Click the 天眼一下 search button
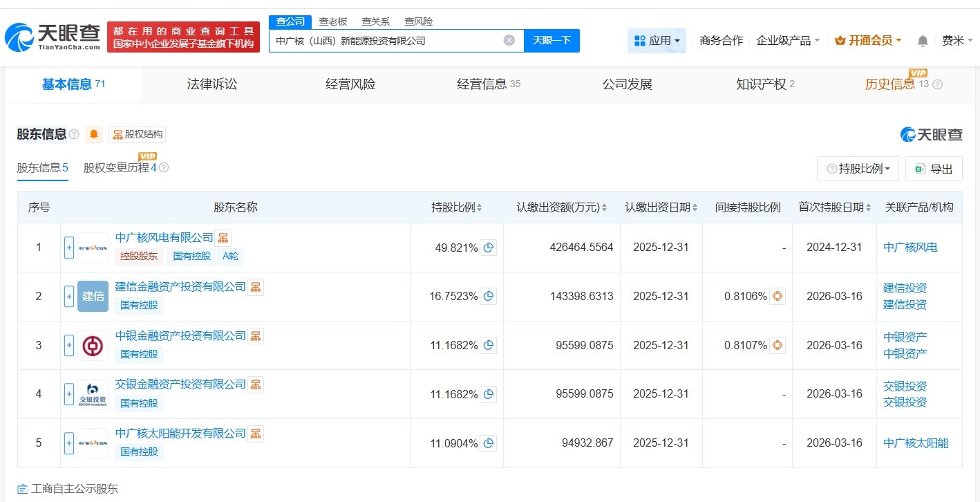This screenshot has height=502, width=980. point(552,40)
